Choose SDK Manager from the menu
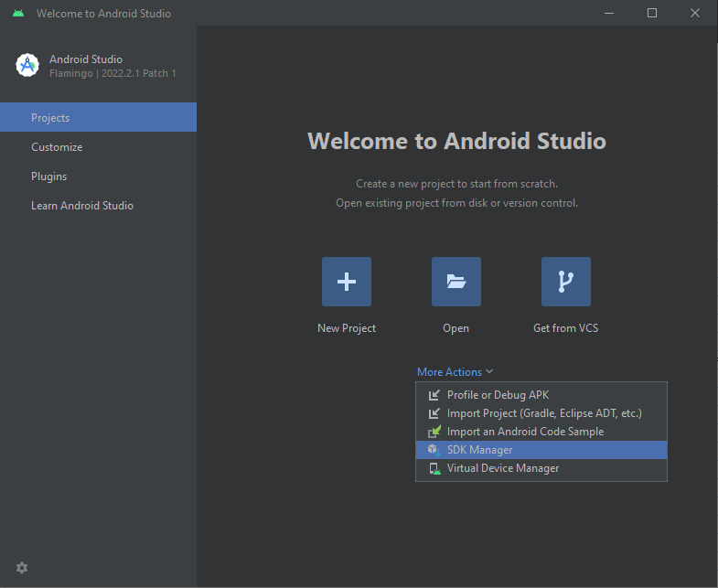This screenshot has height=588, width=718. point(479,450)
